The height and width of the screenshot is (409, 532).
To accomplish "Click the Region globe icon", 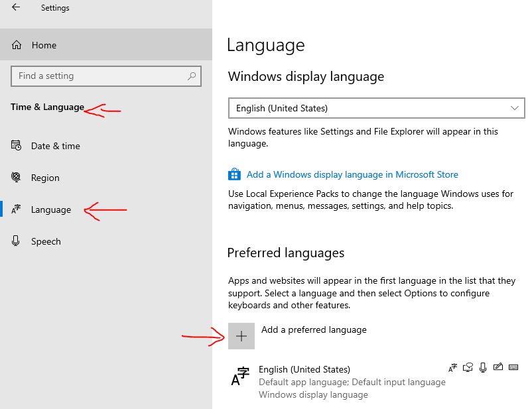I will (x=17, y=178).
